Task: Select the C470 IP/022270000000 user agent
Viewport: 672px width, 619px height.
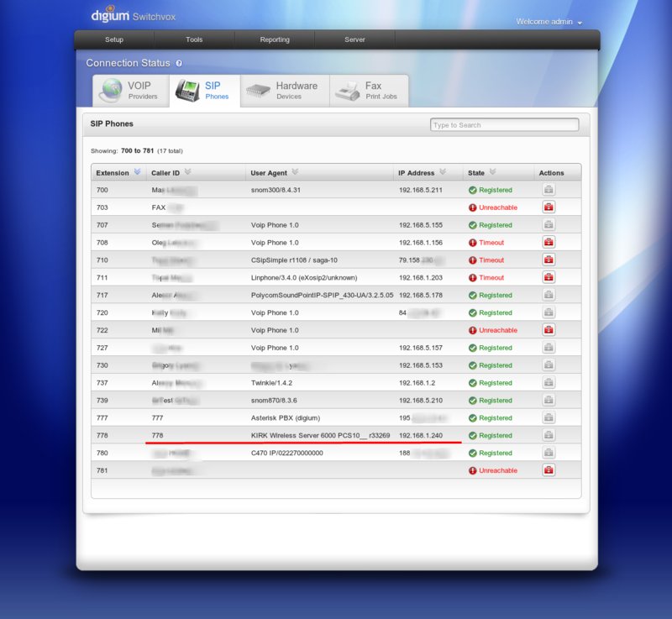Action: (x=286, y=454)
